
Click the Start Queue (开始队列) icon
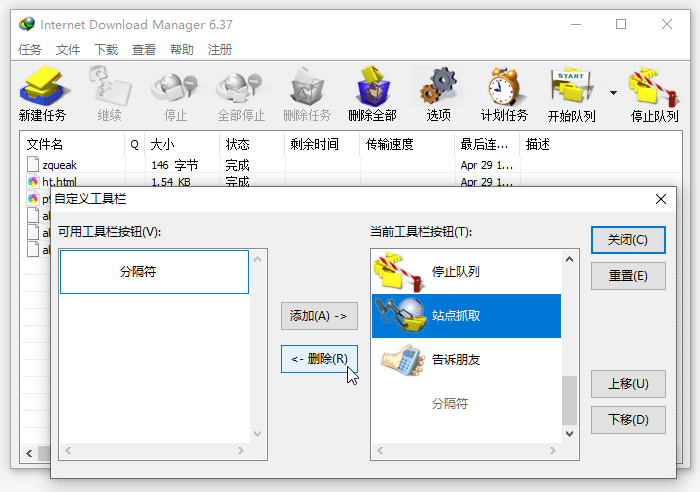point(571,87)
